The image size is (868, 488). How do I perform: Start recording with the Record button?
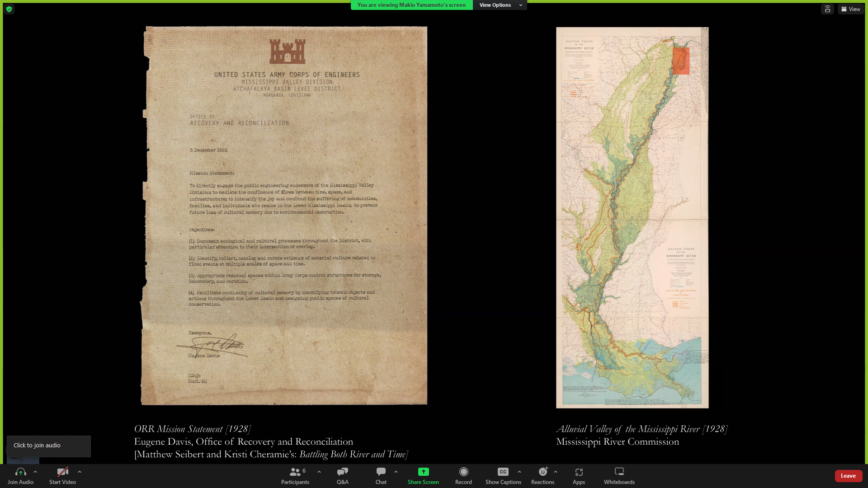coord(463,476)
